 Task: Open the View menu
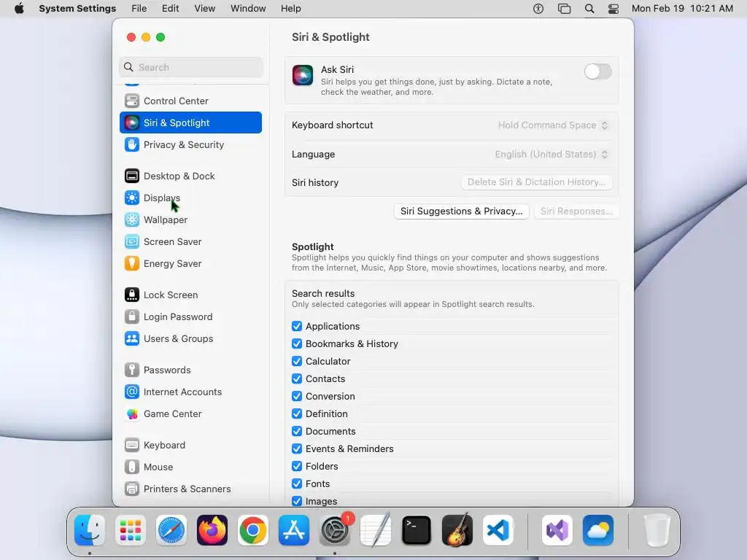pos(204,9)
